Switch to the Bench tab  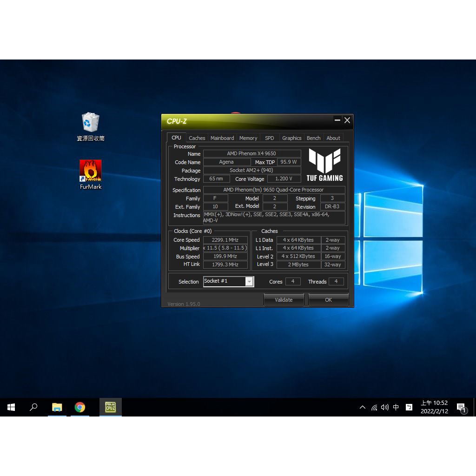coord(314,138)
